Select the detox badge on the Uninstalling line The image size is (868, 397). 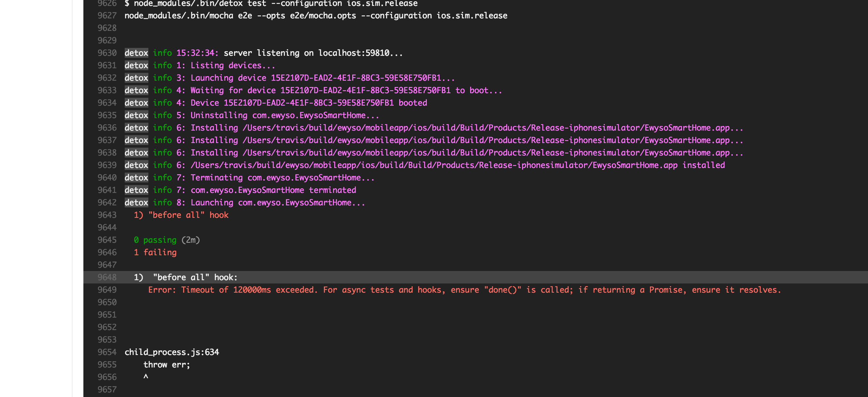tap(136, 115)
